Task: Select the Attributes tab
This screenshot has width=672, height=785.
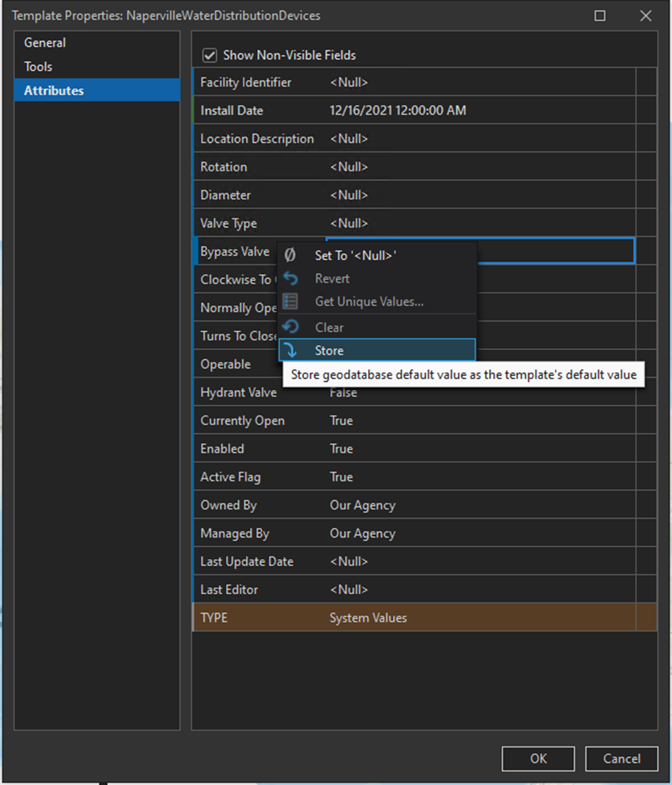Action: (x=53, y=90)
